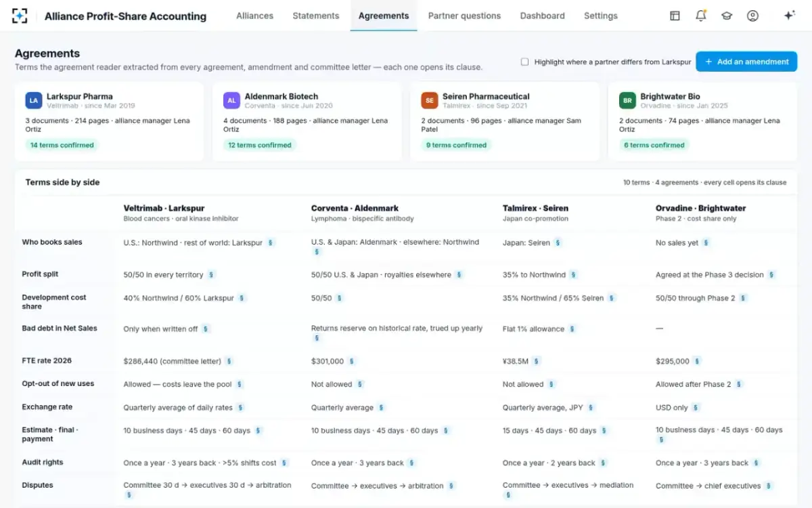Open the user account icon
This screenshot has height=508, width=812.
coord(752,16)
